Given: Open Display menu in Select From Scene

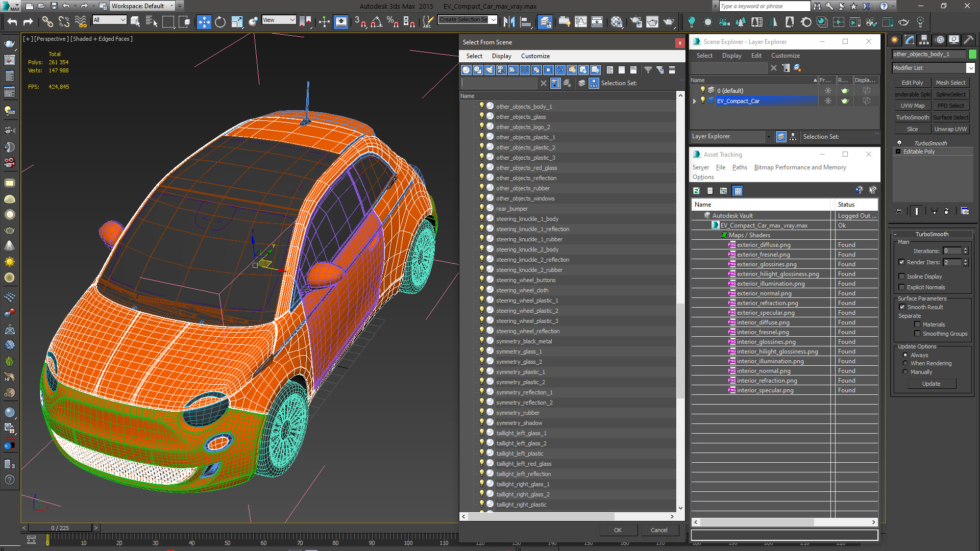Looking at the screenshot, I should [x=501, y=56].
